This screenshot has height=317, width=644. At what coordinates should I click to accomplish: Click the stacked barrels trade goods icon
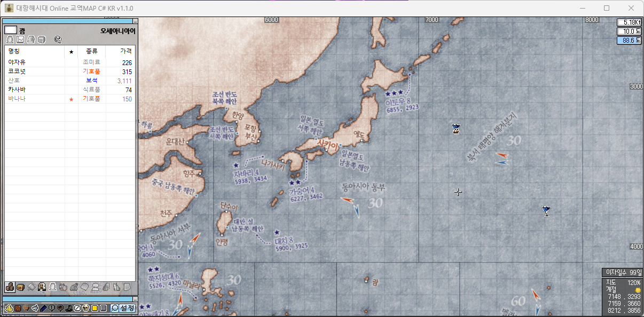10,287
